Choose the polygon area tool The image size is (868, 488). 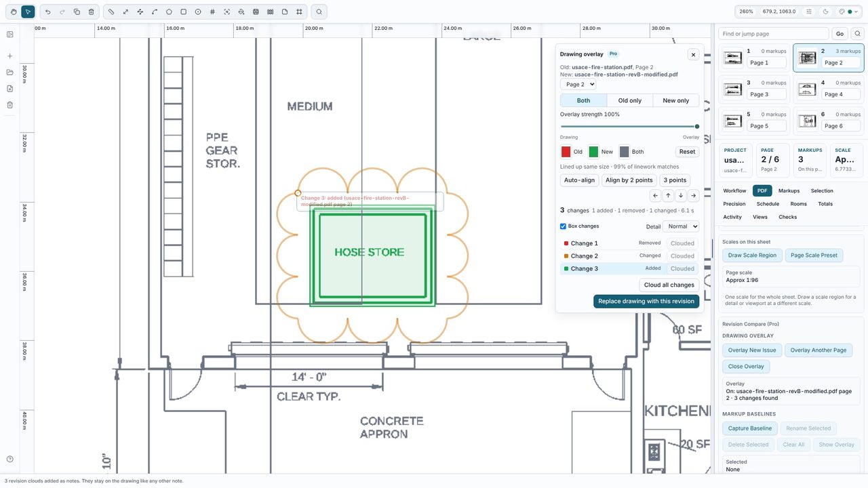tap(169, 12)
